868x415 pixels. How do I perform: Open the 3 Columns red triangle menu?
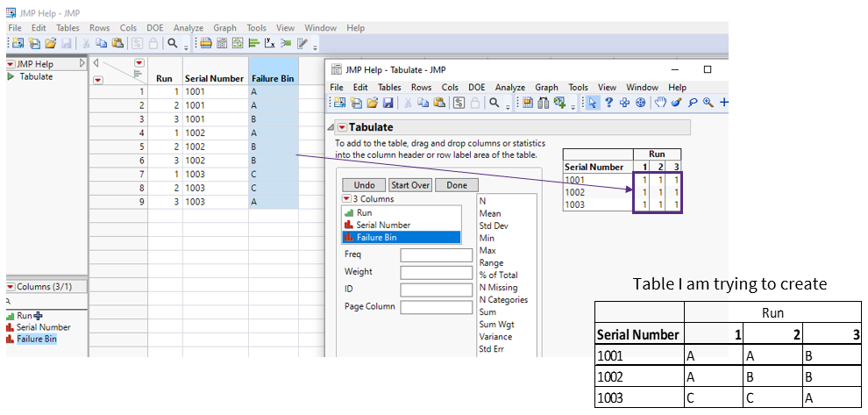pyautogui.click(x=346, y=199)
